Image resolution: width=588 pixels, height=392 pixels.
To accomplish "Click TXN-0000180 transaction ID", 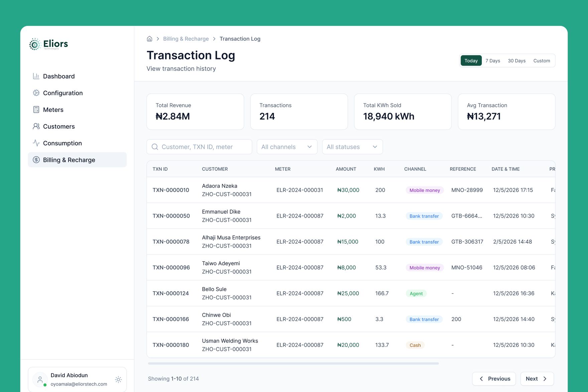I will (x=171, y=345).
